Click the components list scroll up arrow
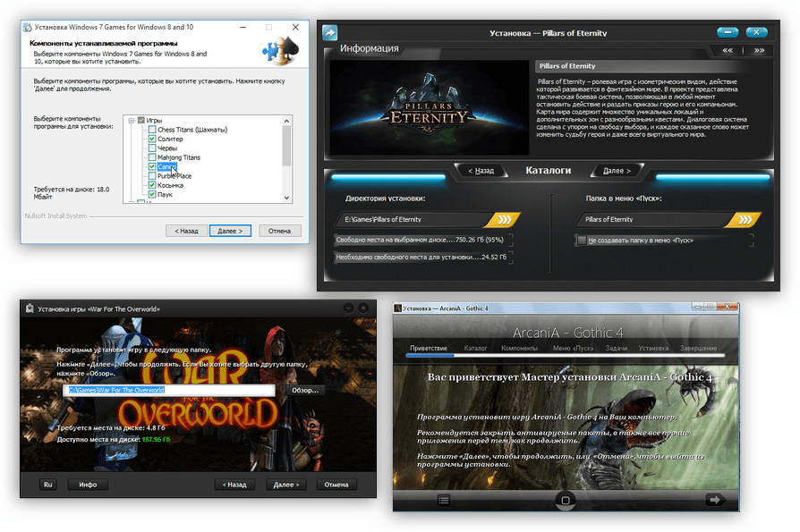Screen dimensions: 800x532 tap(286, 121)
